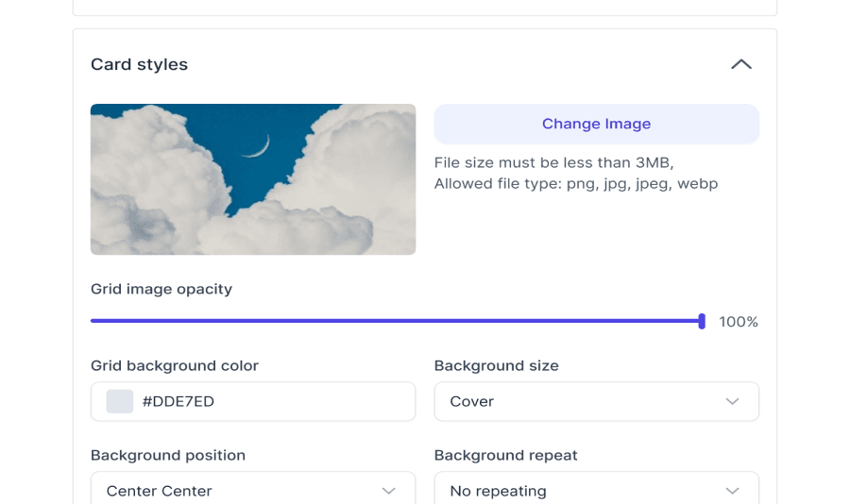Click the 100% opacity value
The height and width of the screenshot is (504, 850).
[x=739, y=322]
